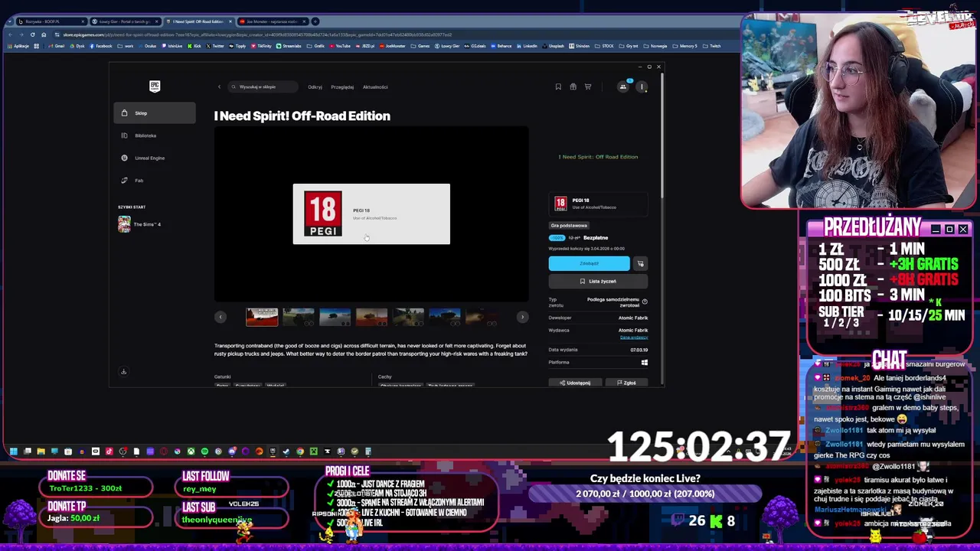
Task: Click the PEGI 18 card in video area
Action: 371,214
